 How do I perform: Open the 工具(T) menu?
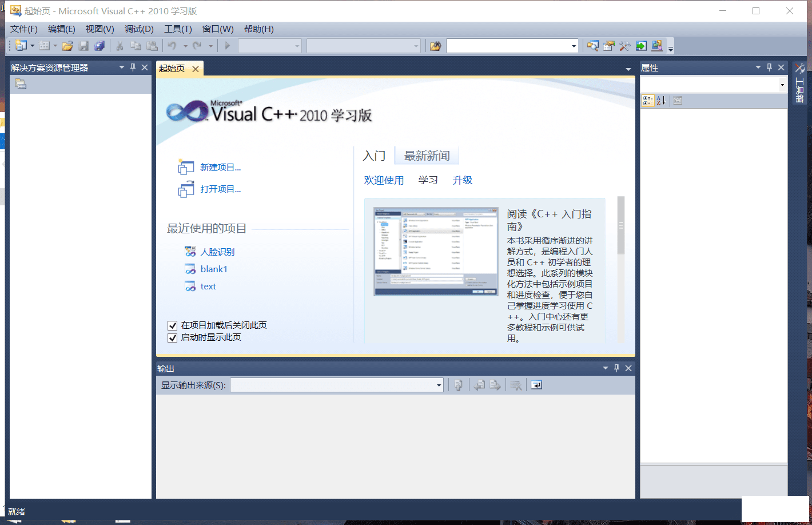click(x=178, y=29)
